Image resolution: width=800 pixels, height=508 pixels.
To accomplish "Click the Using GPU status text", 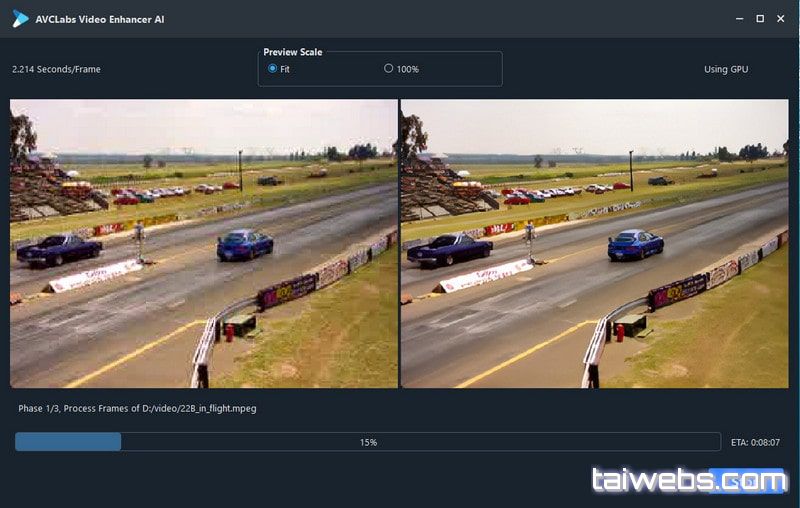I will point(726,69).
